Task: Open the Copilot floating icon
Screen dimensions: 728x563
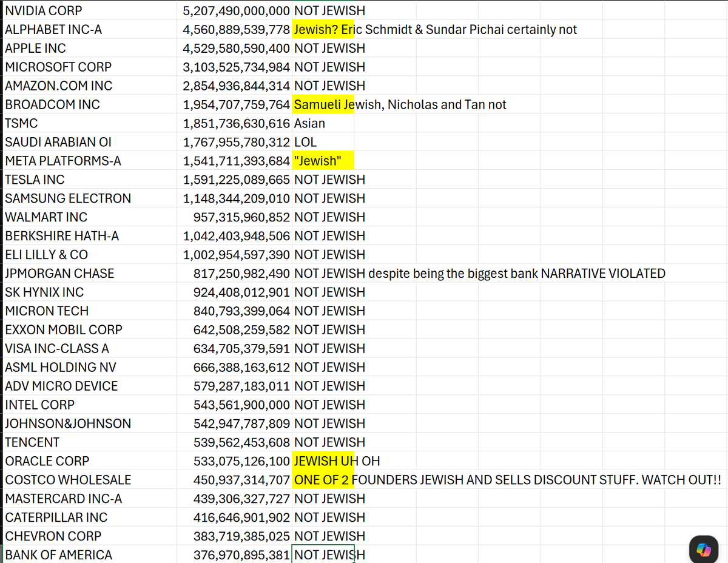Action: (703, 548)
